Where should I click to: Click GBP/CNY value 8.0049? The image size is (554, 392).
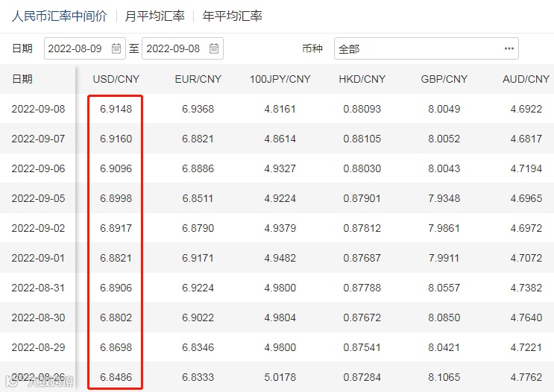[444, 109]
